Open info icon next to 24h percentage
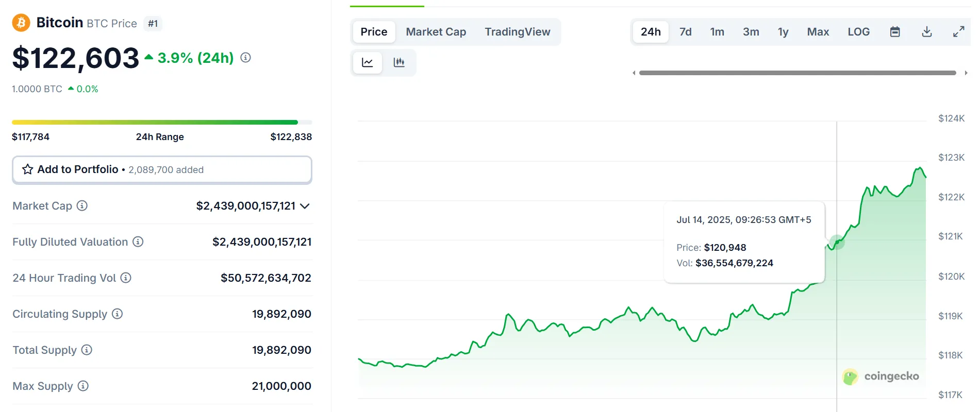This screenshot has height=412, width=980. pos(246,58)
